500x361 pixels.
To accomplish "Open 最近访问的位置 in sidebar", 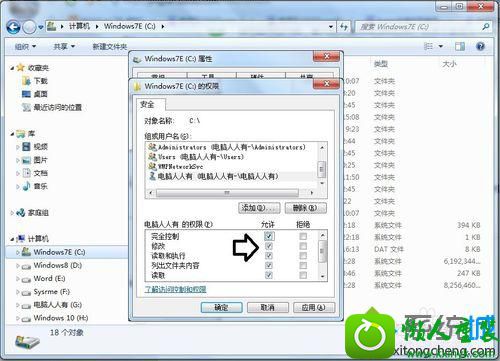I will [x=52, y=107].
